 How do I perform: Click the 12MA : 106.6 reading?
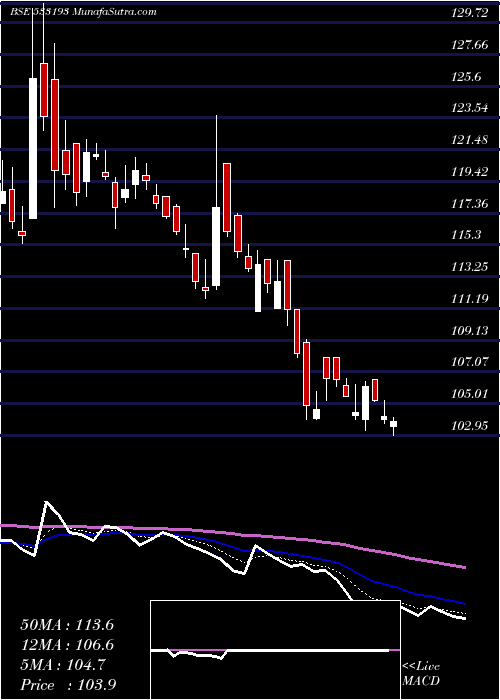pos(67,645)
